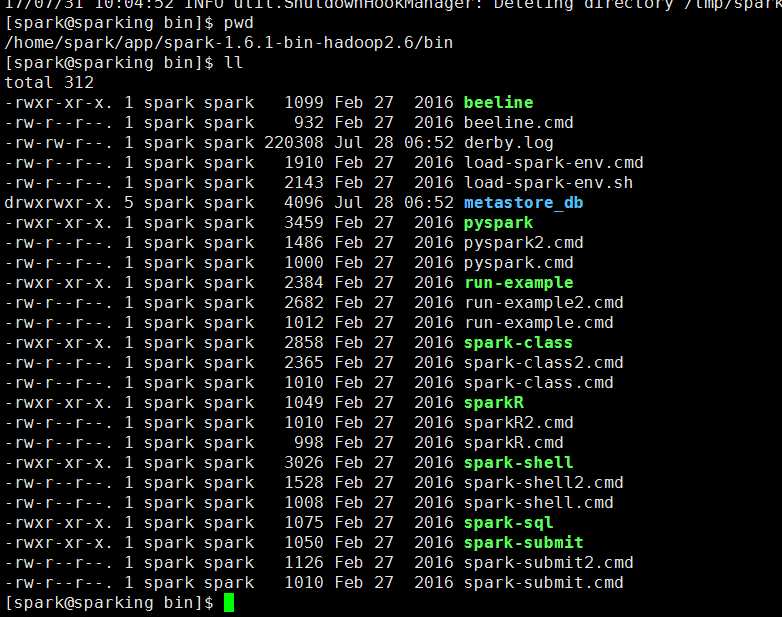This screenshot has width=782, height=617.
Task: Select the green spark-sql executable
Action: (508, 523)
